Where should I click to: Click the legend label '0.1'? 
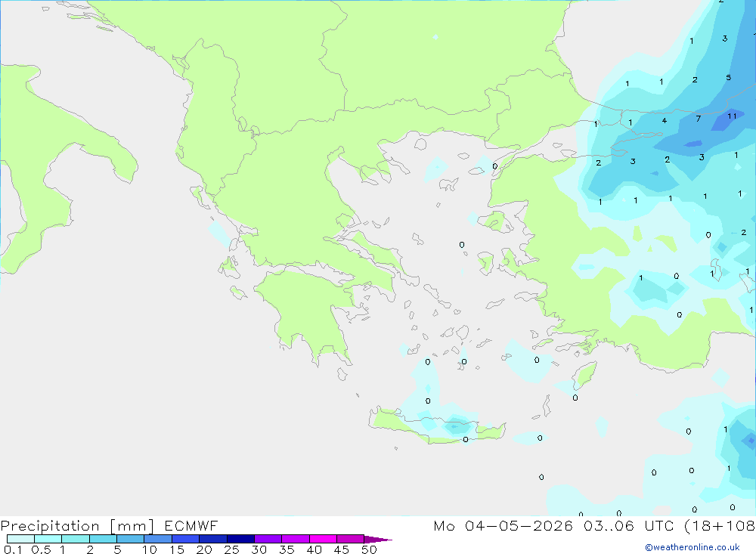pos(13,549)
